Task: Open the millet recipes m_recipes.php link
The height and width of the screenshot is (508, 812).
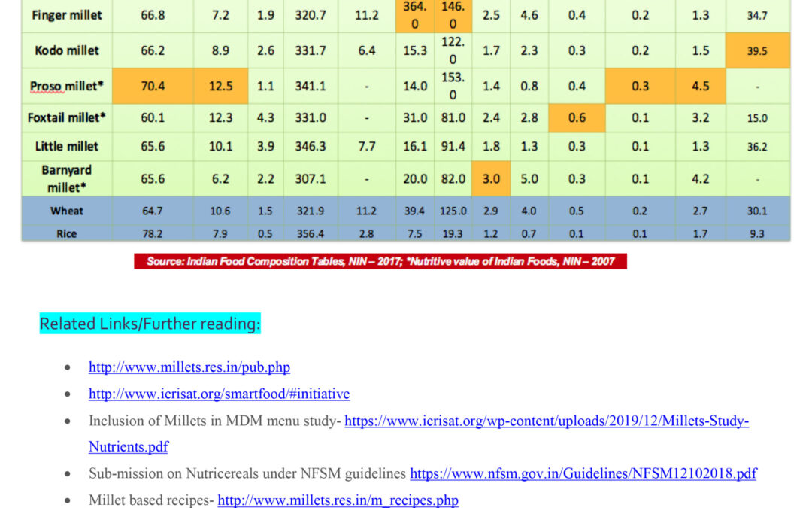Action: coord(338,500)
